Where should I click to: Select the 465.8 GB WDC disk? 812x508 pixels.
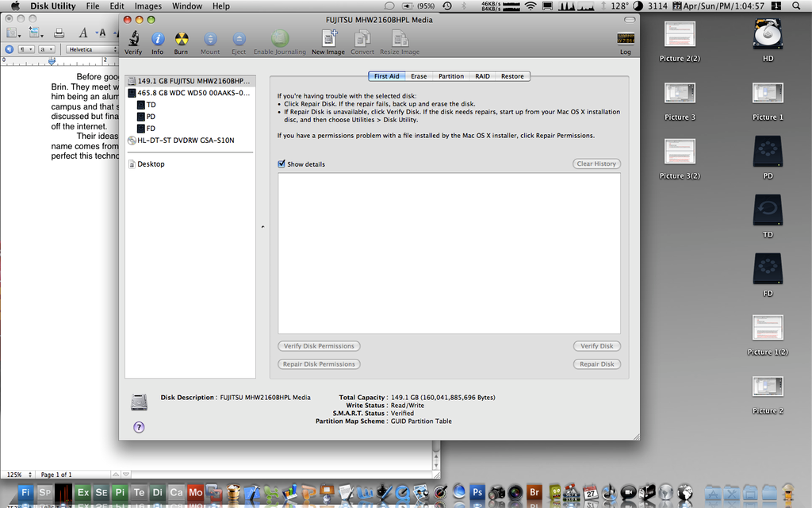click(x=189, y=93)
